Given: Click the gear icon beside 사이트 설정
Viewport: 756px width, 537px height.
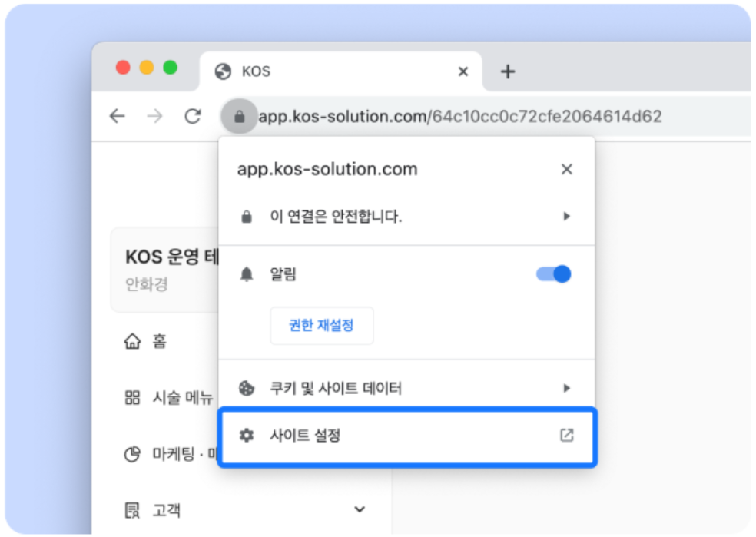Looking at the screenshot, I should tap(247, 436).
